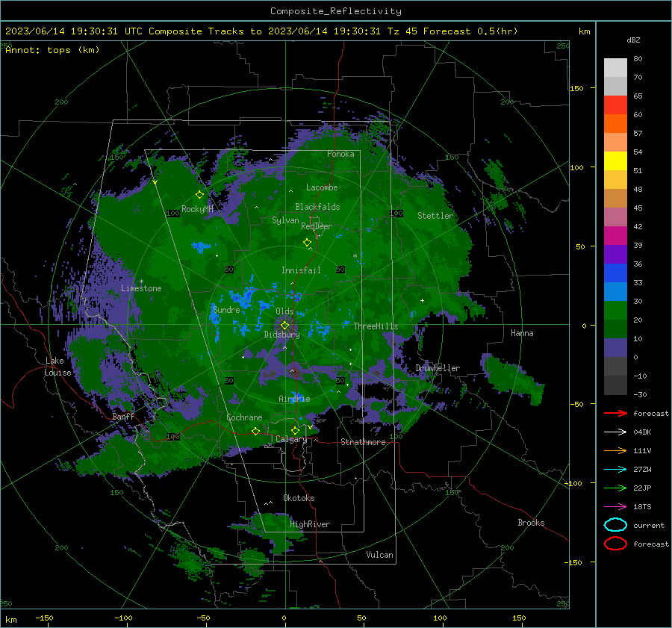This screenshot has height=628, width=672.
Task: Click the violet 0-10 dBZ swatch
Action: [x=615, y=347]
